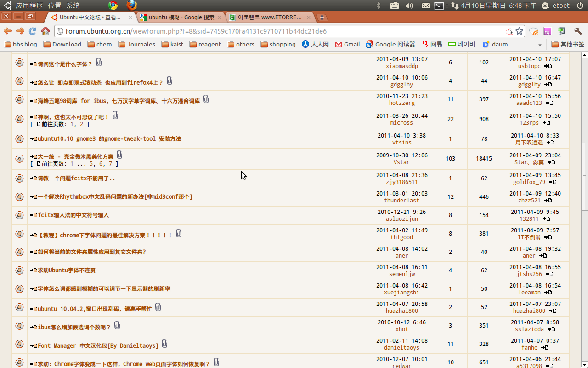The height and width of the screenshot is (368, 588).
Task: Jump to latest post next to usbtopc
Action: (x=548, y=66)
